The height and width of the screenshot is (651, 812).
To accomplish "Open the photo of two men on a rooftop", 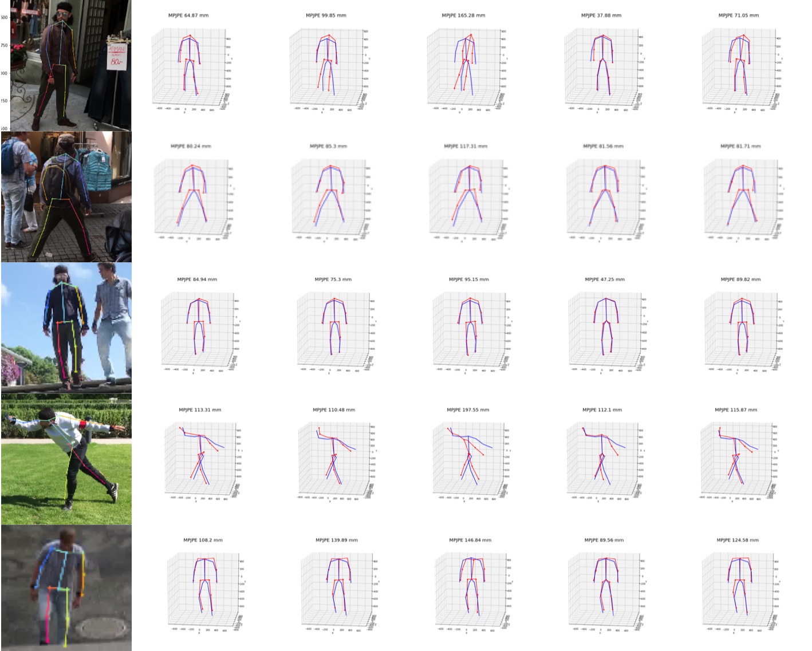I will coord(66,328).
